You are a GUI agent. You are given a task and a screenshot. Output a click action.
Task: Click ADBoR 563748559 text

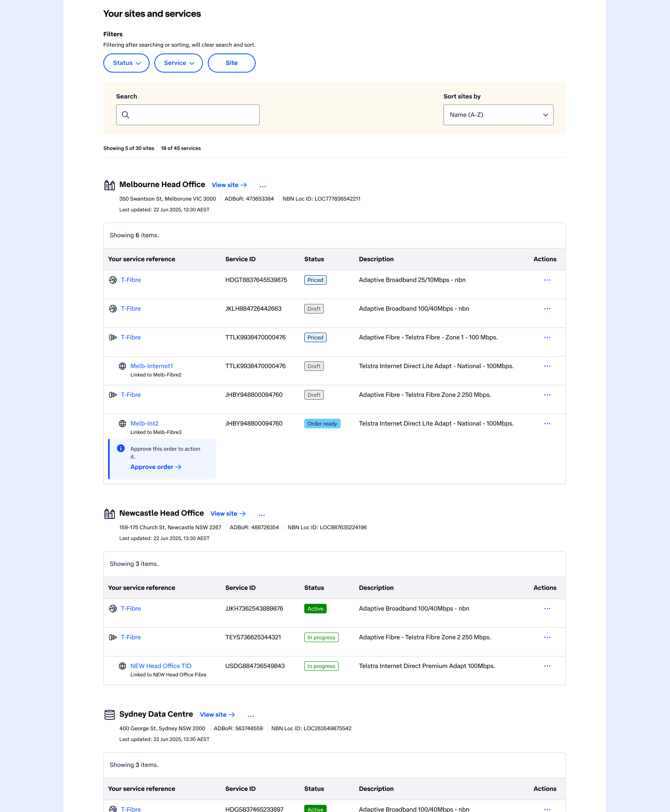pos(238,728)
